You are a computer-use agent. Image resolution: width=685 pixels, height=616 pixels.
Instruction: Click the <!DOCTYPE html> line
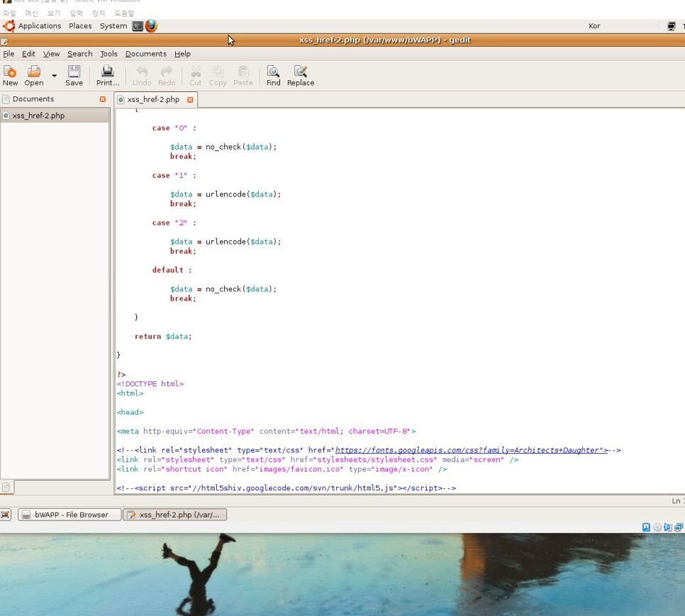coord(150,383)
